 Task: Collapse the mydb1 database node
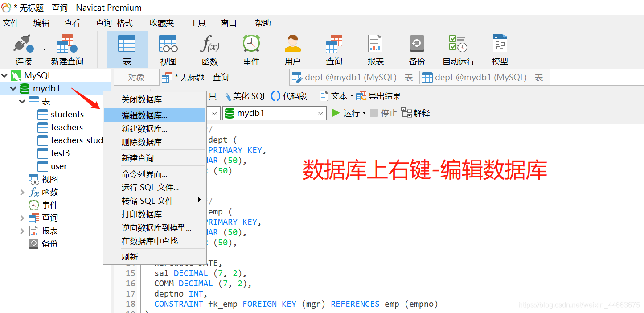click(13, 89)
